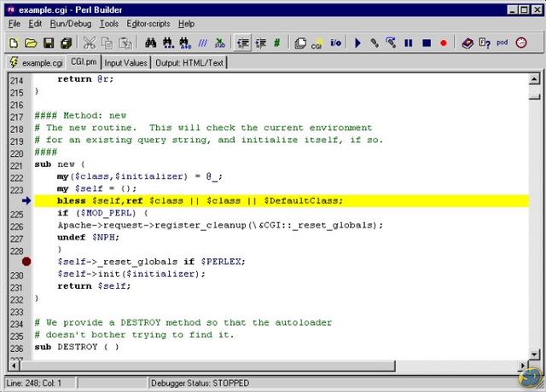This screenshot has height=392, width=546.
Task: Click line number 230 in gutter
Action: point(16,275)
